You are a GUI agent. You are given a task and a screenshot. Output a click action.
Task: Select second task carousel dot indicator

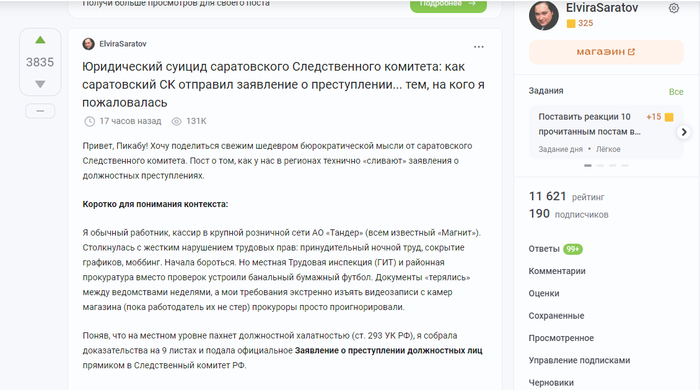pyautogui.click(x=600, y=166)
